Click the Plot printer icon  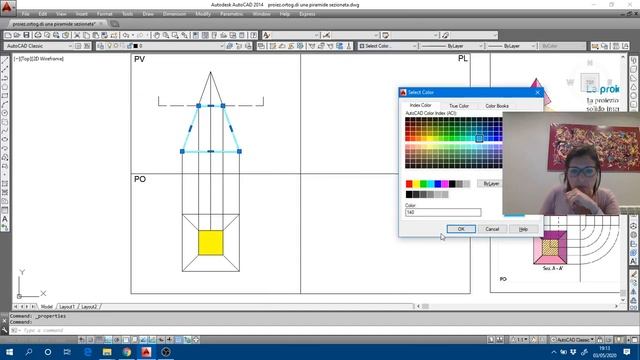[x=38, y=36]
